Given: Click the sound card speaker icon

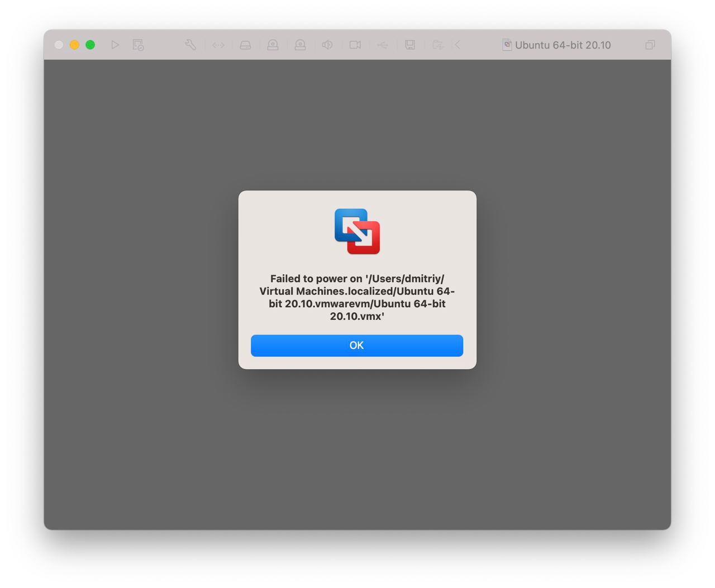Looking at the screenshot, I should pyautogui.click(x=327, y=45).
